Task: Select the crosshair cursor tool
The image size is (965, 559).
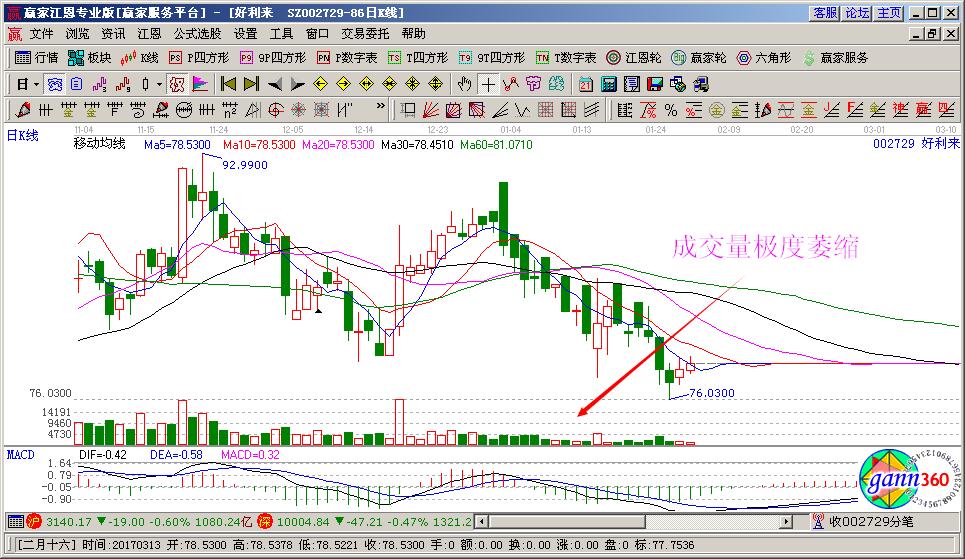Action: [488, 84]
